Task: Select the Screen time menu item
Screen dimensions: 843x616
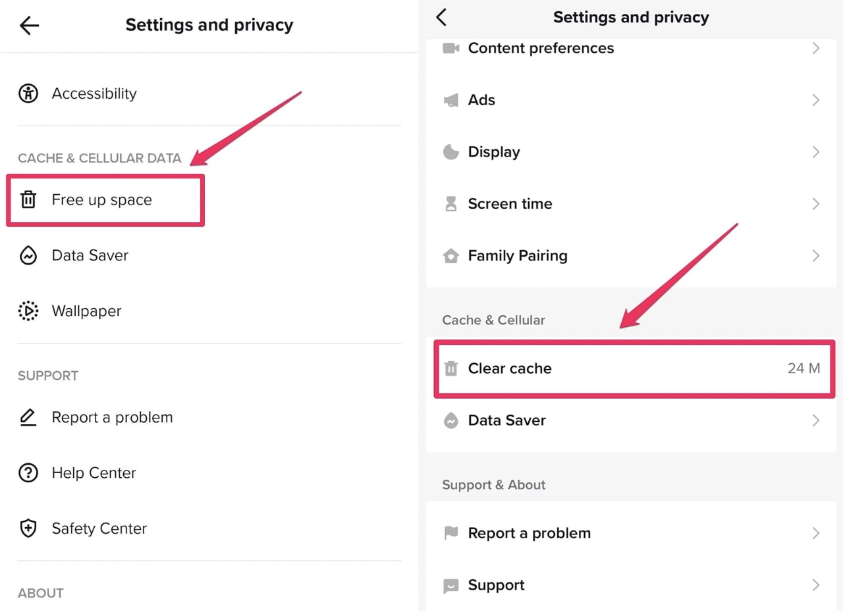Action: pyautogui.click(x=510, y=204)
